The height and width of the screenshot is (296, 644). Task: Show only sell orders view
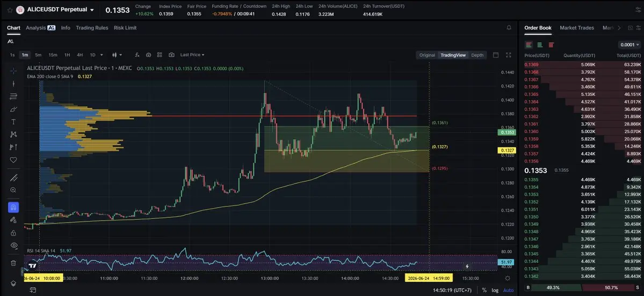[x=551, y=45]
